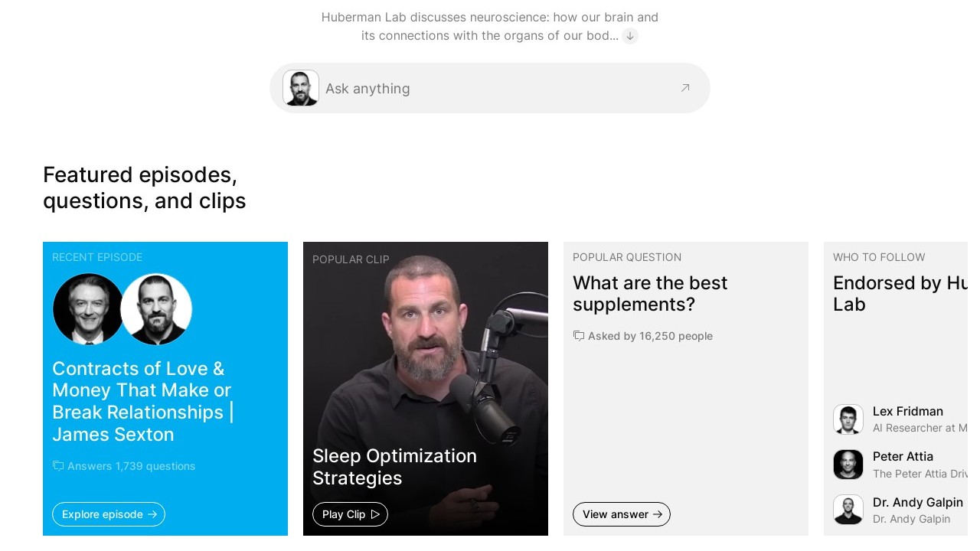The width and height of the screenshot is (980, 551).
Task: Click the chat icon beside Answers 1,739 questions
Action: coord(58,466)
